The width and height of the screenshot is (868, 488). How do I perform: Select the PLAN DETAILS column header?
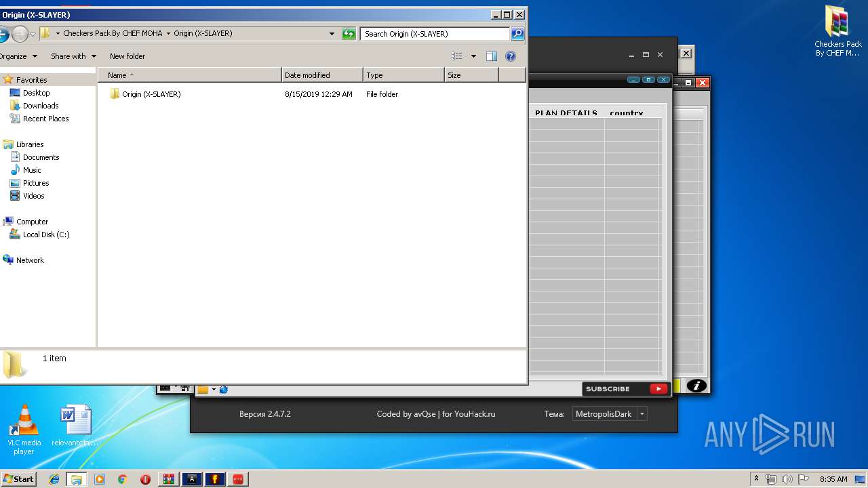tap(566, 113)
